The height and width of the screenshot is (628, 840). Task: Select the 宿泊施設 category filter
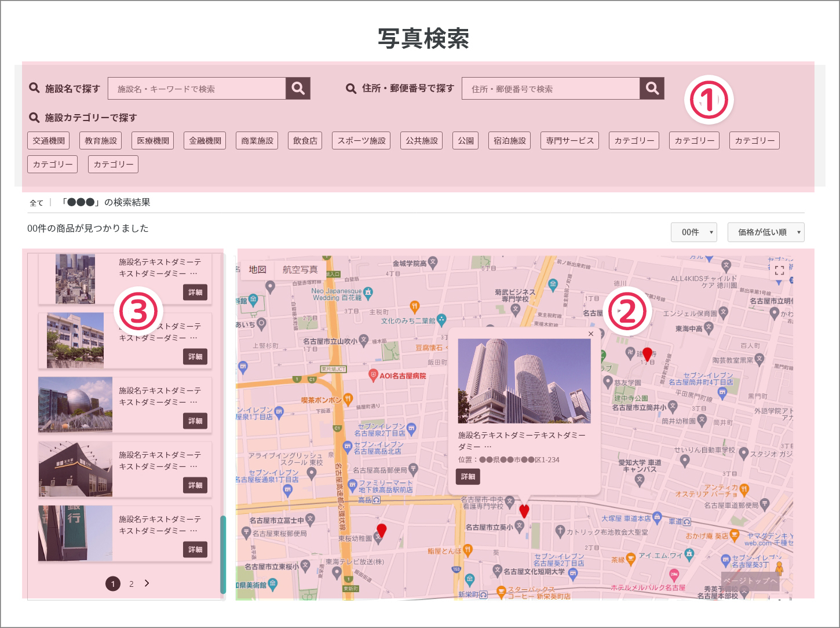point(509,141)
